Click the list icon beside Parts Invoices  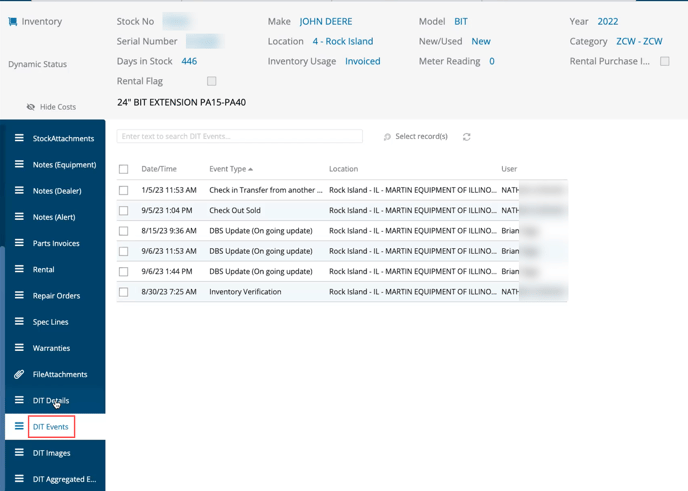point(19,243)
